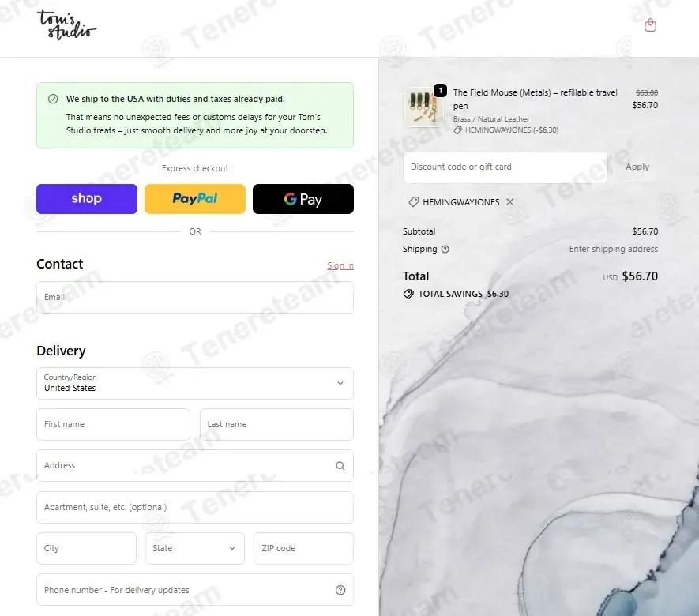Click the First name field

tap(113, 424)
